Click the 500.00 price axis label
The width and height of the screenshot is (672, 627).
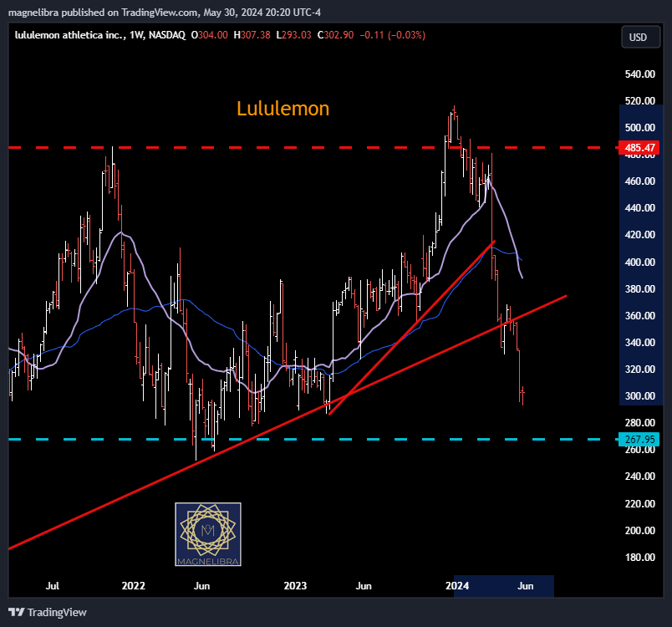(x=640, y=128)
